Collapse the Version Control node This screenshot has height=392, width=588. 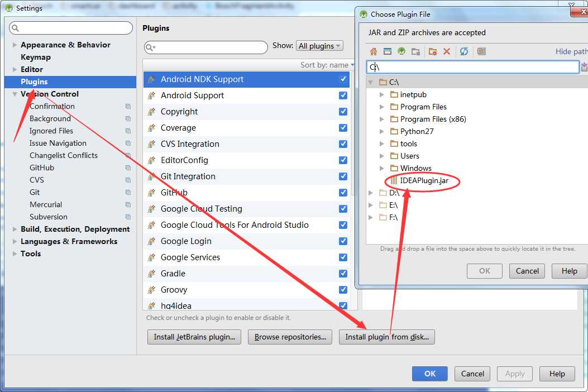pos(15,94)
